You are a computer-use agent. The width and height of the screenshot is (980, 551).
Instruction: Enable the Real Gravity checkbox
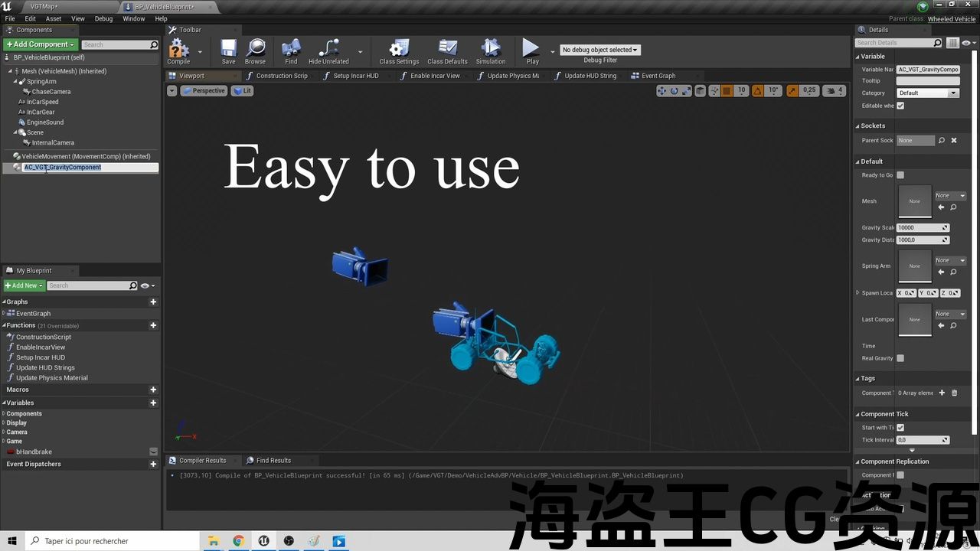(x=900, y=358)
